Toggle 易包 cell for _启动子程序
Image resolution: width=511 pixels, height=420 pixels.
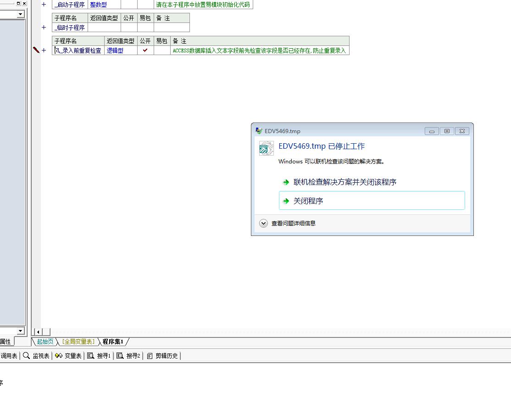(145, 5)
